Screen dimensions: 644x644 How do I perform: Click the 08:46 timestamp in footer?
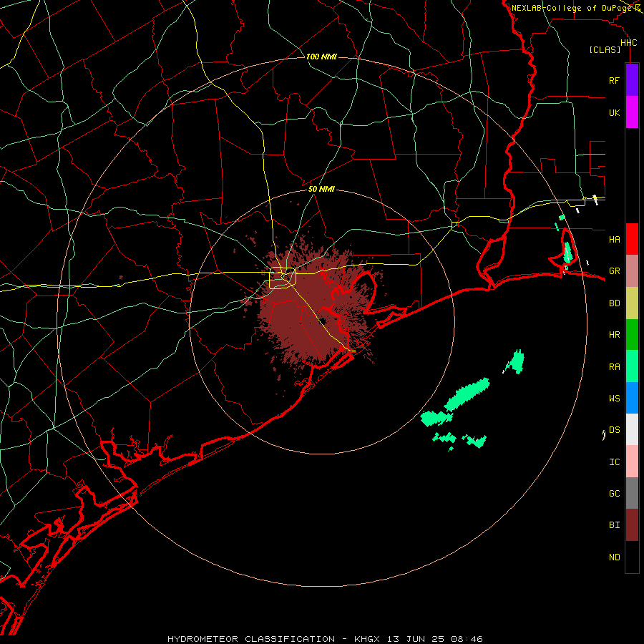point(469,639)
